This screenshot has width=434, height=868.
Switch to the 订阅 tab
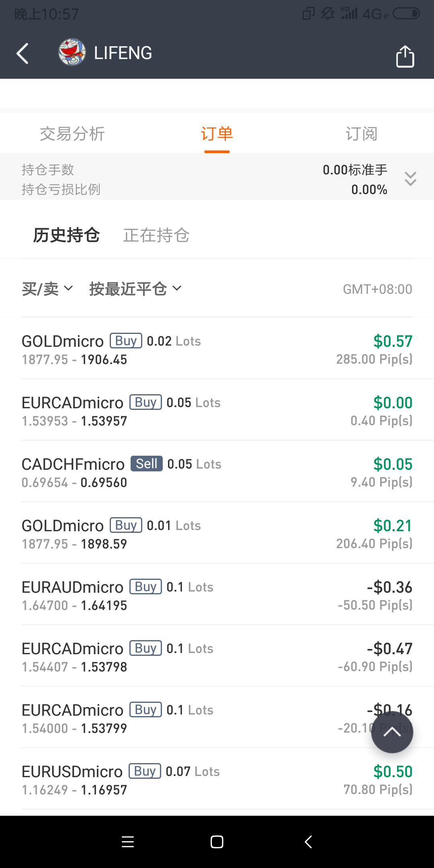click(362, 134)
